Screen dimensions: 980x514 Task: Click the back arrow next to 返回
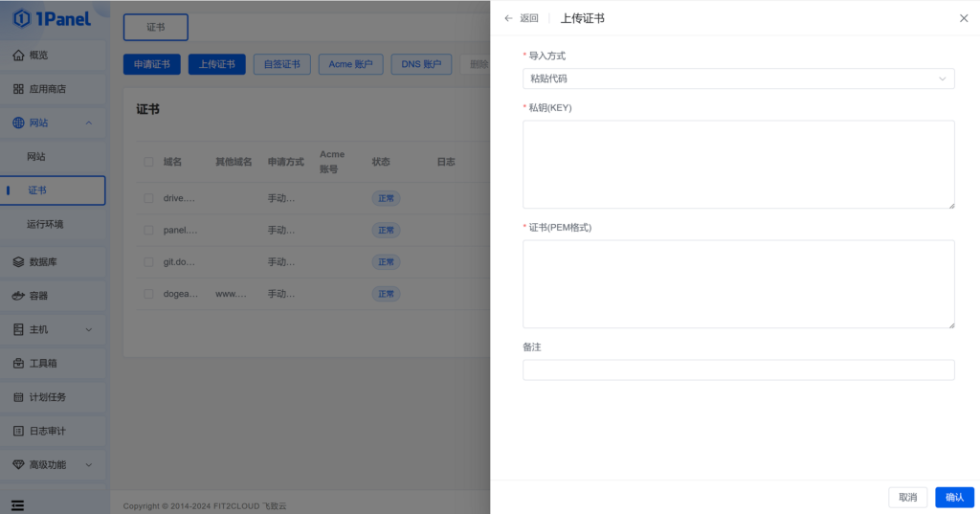[508, 19]
